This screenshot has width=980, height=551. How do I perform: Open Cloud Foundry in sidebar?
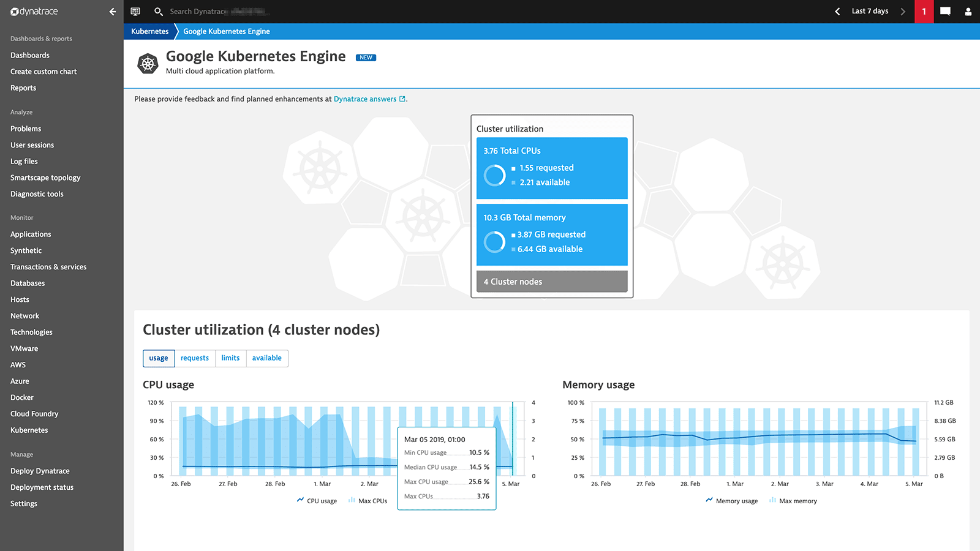tap(34, 414)
